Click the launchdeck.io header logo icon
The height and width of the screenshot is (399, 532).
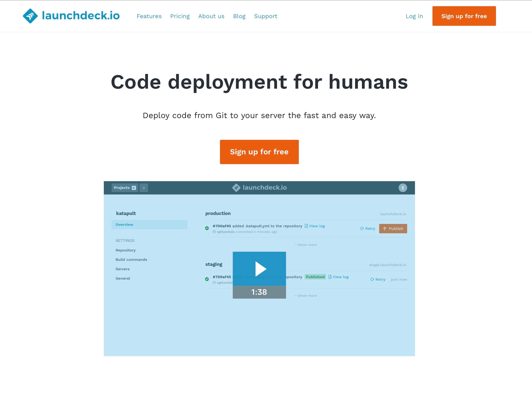coord(30,16)
